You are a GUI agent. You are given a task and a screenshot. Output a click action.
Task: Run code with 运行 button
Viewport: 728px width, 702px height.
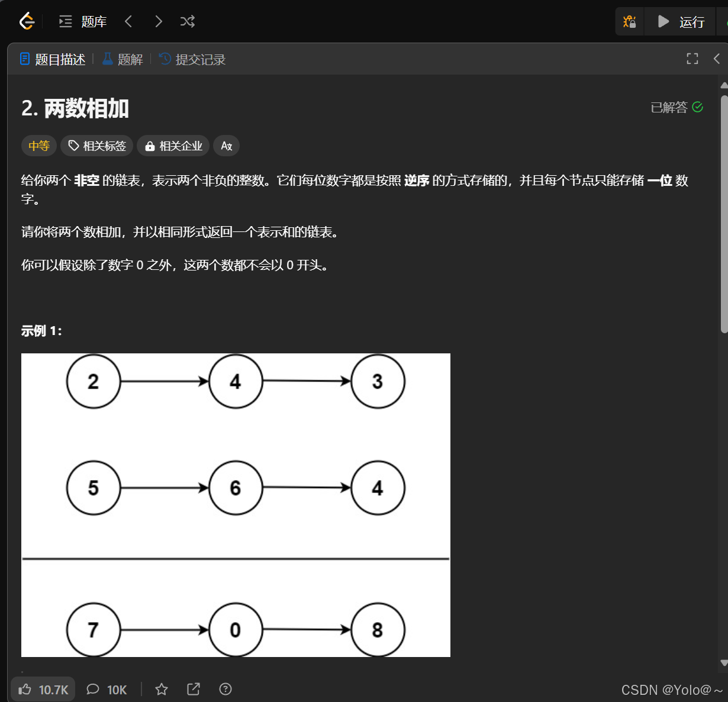click(681, 22)
